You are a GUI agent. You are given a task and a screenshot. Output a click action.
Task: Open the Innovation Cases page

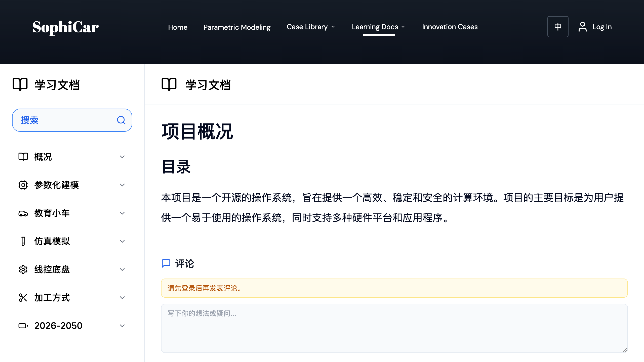pos(450,27)
